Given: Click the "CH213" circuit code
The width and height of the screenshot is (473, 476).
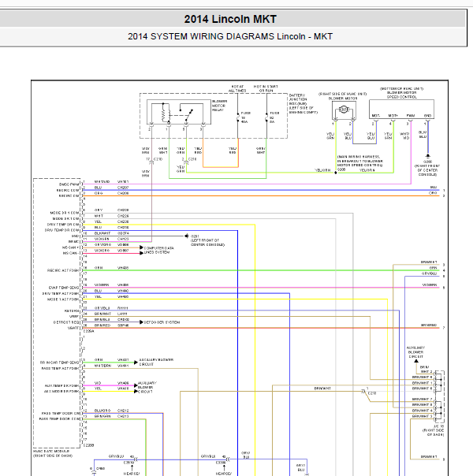Looking at the screenshot, I should [x=123, y=416].
